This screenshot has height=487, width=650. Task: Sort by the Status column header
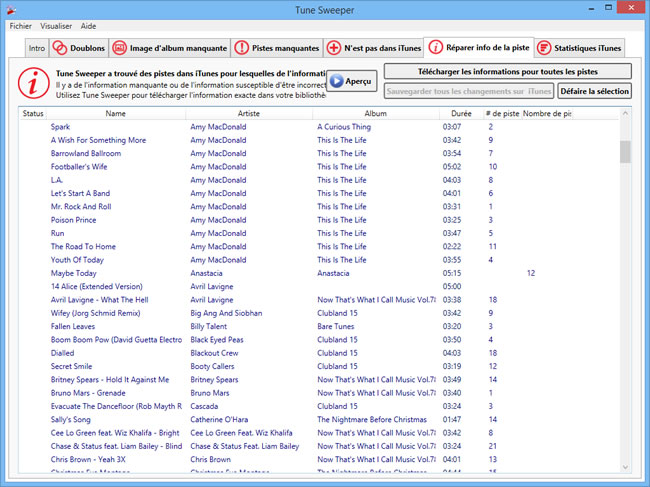(33, 114)
